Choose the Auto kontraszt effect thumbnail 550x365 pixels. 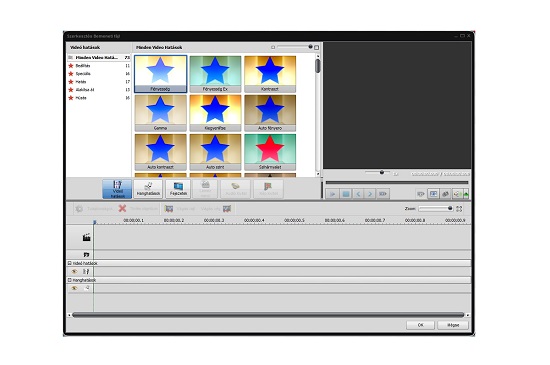tap(160, 152)
